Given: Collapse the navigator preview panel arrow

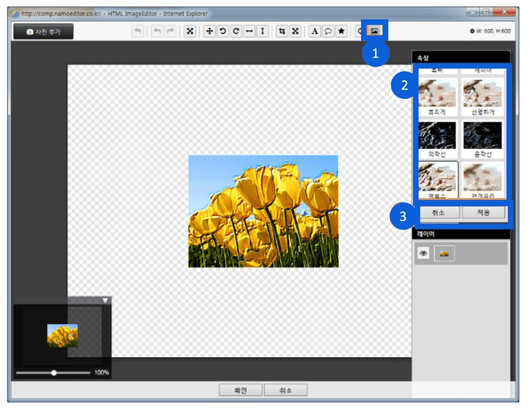Looking at the screenshot, I should pos(105,300).
